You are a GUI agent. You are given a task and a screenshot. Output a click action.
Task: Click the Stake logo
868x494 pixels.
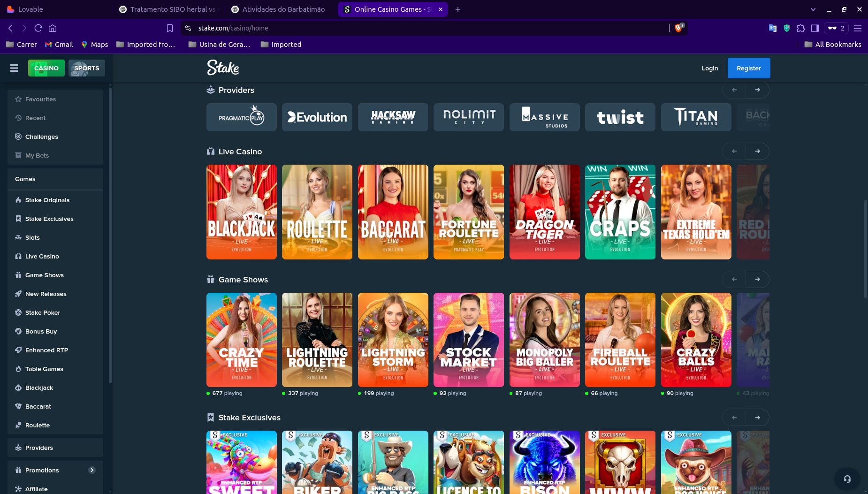click(x=223, y=68)
